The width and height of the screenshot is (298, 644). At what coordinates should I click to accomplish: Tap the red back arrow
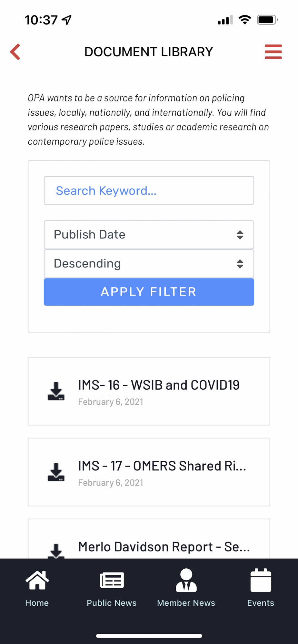pyautogui.click(x=15, y=52)
